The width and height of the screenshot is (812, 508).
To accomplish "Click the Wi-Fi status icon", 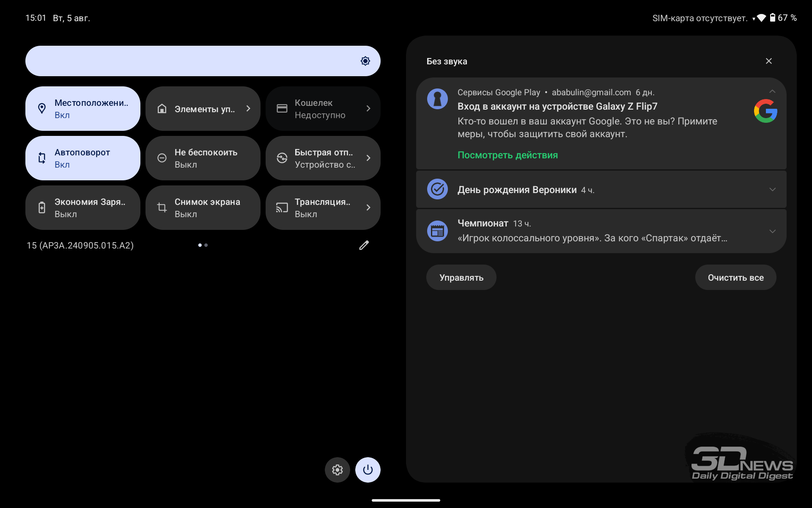I will point(761,18).
